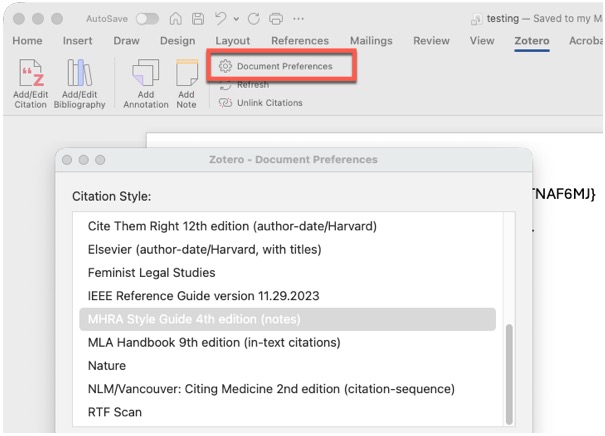The height and width of the screenshot is (436, 605).
Task: Switch to the Design tab
Action: [x=177, y=41]
